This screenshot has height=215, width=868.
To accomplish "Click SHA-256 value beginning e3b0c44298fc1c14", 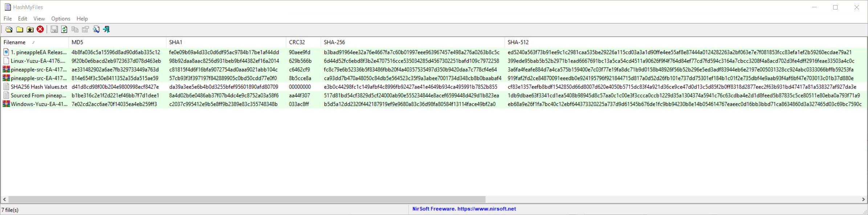I will click(x=411, y=87).
